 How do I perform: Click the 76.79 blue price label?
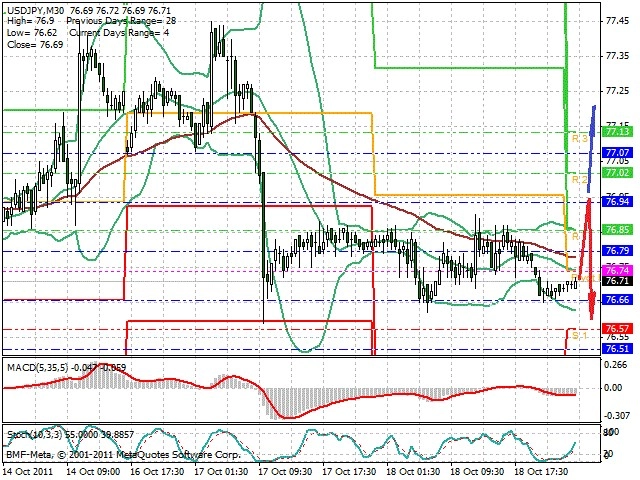[617, 250]
